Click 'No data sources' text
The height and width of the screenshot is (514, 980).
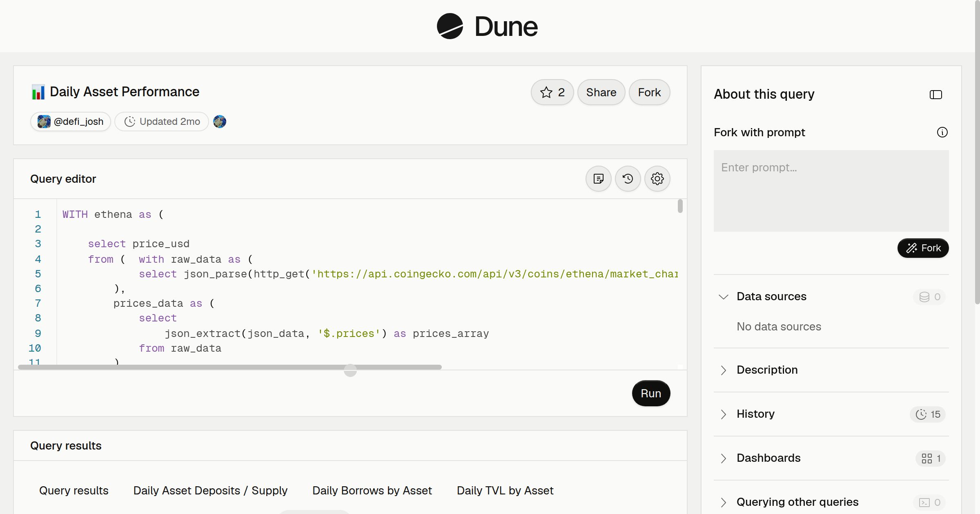[x=779, y=326]
